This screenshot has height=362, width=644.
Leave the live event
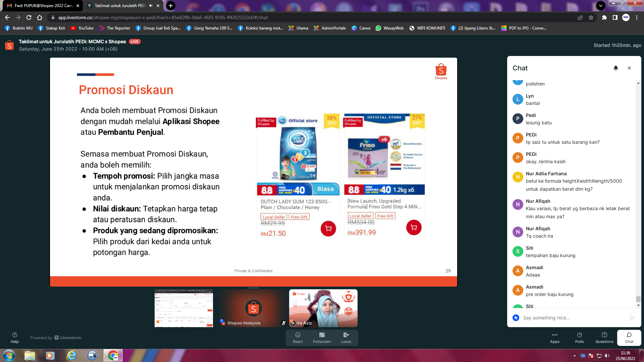(346, 338)
